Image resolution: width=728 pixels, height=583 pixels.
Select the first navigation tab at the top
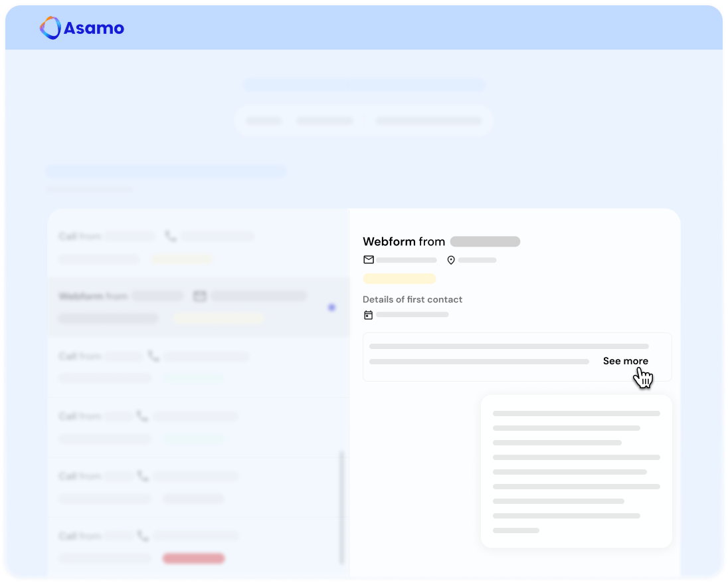click(x=264, y=121)
